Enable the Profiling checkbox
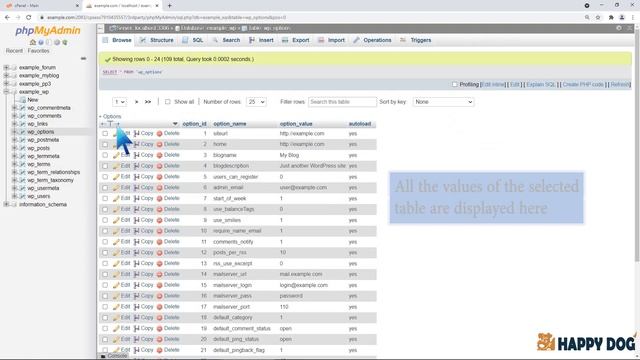Viewport: 640px width, 360px height. 455,84
